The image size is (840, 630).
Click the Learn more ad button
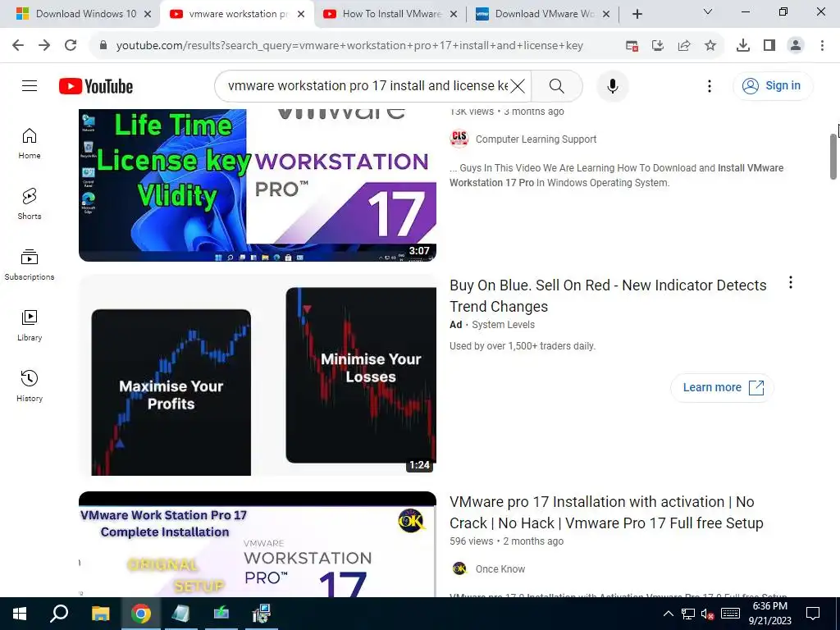722,387
